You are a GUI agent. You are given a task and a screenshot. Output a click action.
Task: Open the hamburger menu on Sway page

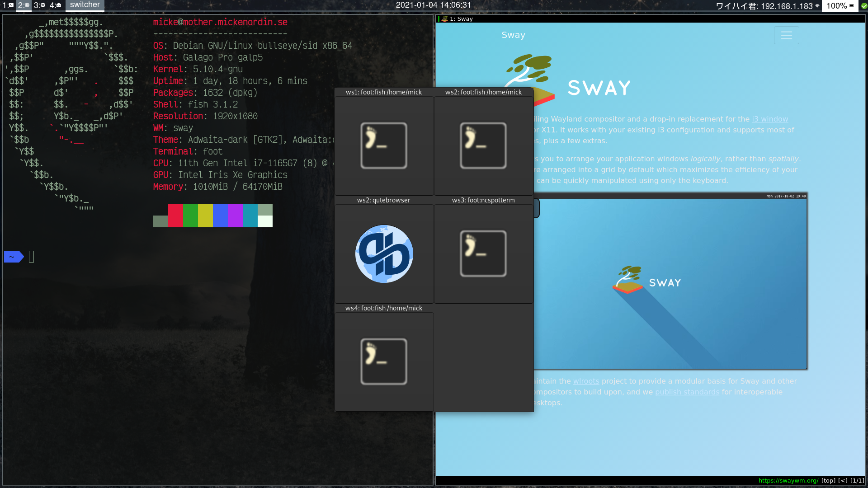click(786, 35)
